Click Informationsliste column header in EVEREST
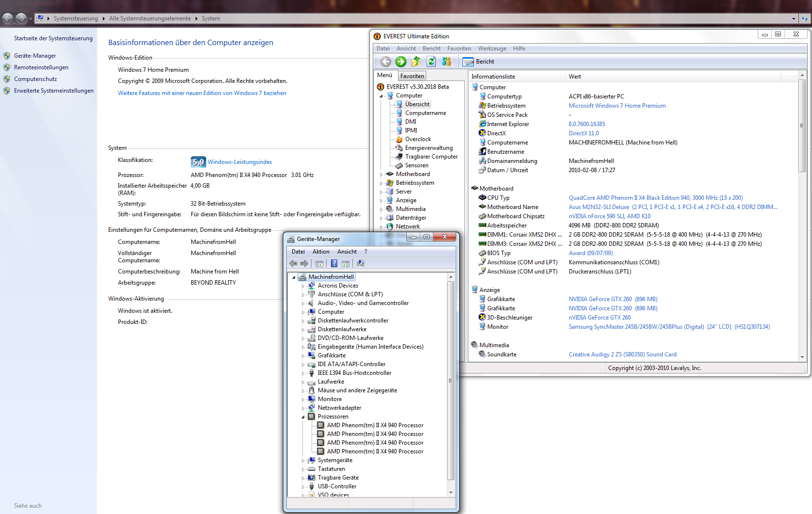Image resolution: width=812 pixels, height=514 pixels. pyautogui.click(x=517, y=77)
